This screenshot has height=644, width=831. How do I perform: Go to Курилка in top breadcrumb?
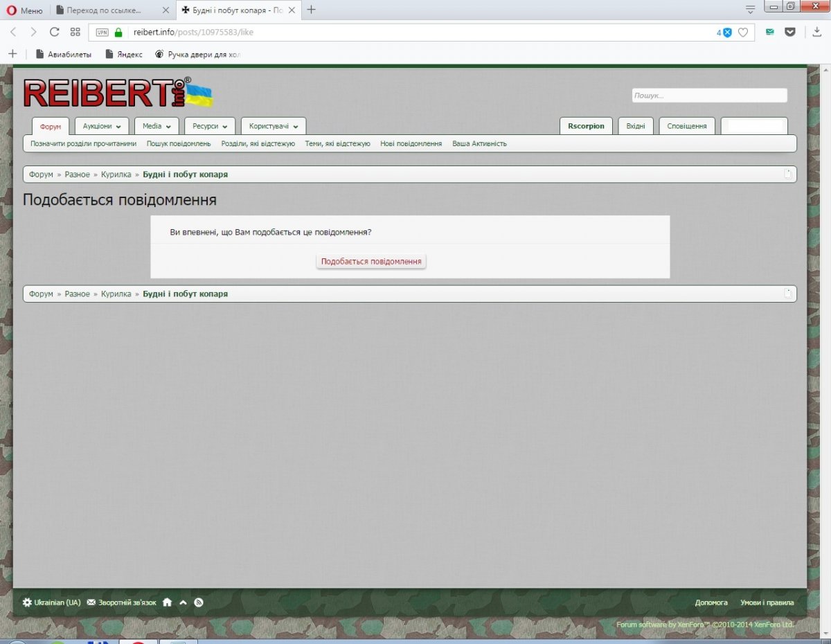pos(116,175)
